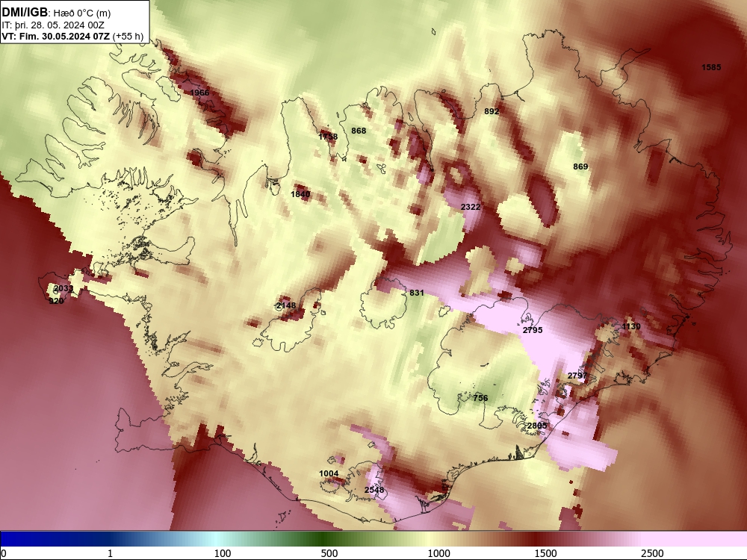
Task: Click the 1840 height value
Action: coord(300,194)
